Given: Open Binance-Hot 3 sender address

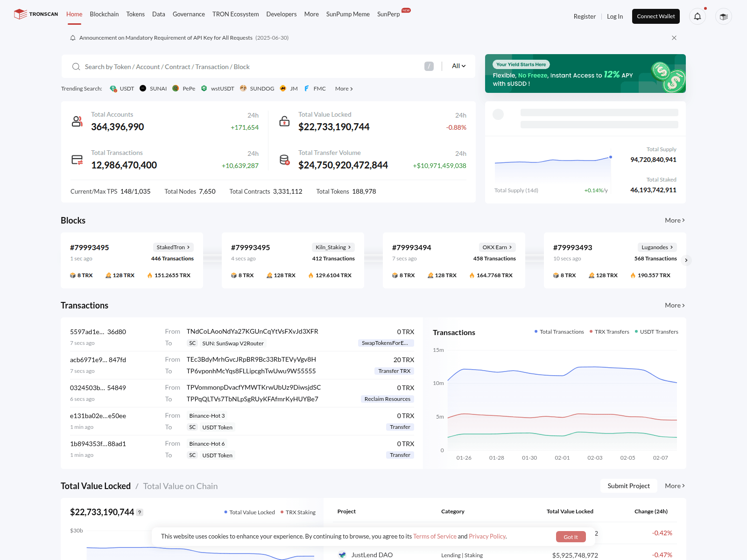Looking at the screenshot, I should [x=207, y=416].
